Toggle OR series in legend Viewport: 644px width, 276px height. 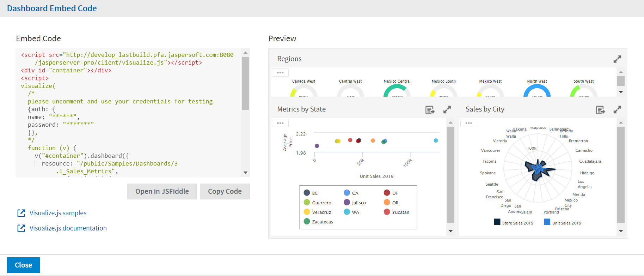[x=391, y=203]
